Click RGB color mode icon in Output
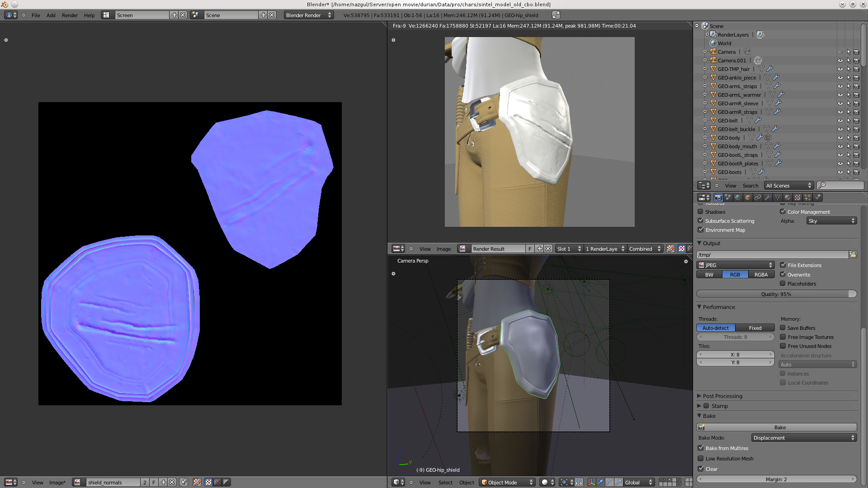The height and width of the screenshot is (488, 868). [735, 274]
